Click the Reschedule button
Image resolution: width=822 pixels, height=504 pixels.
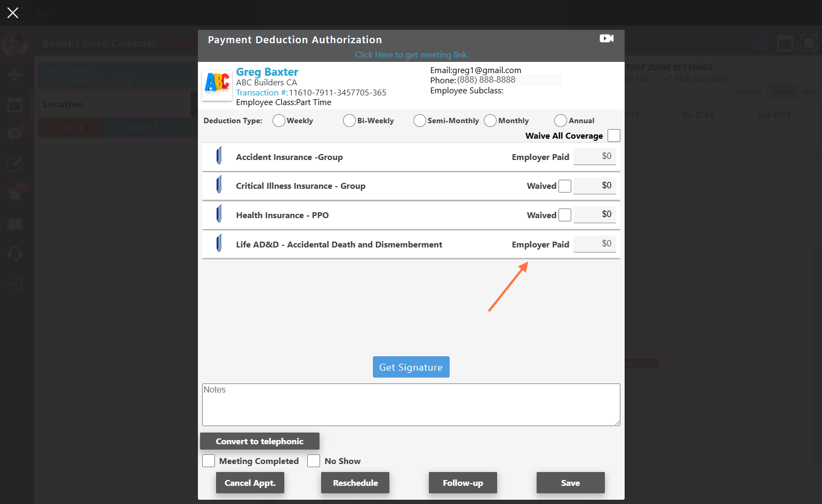[x=355, y=483]
